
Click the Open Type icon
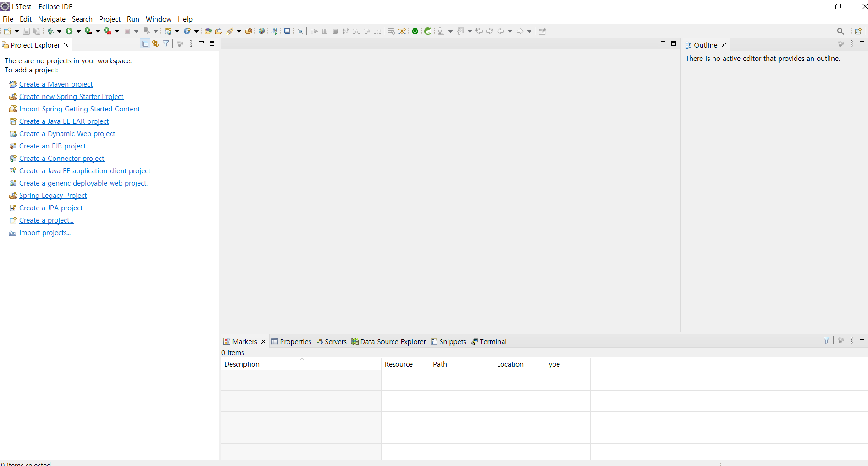(208, 31)
